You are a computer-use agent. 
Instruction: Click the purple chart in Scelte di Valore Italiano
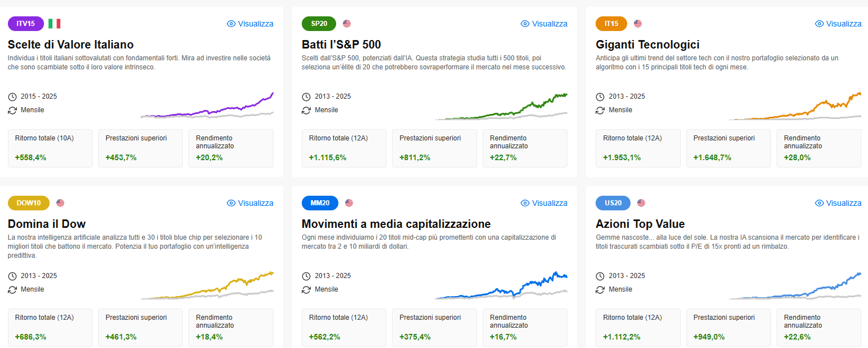(207, 105)
